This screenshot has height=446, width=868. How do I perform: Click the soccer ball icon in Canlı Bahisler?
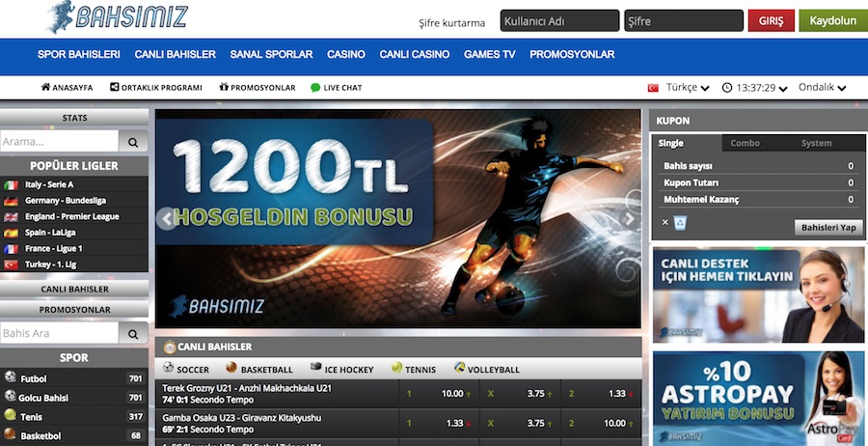click(168, 368)
